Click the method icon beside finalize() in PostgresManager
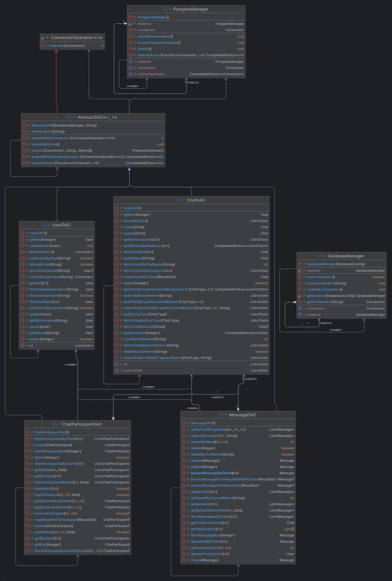Viewport: 392px width, 581px height. pyautogui.click(x=130, y=49)
